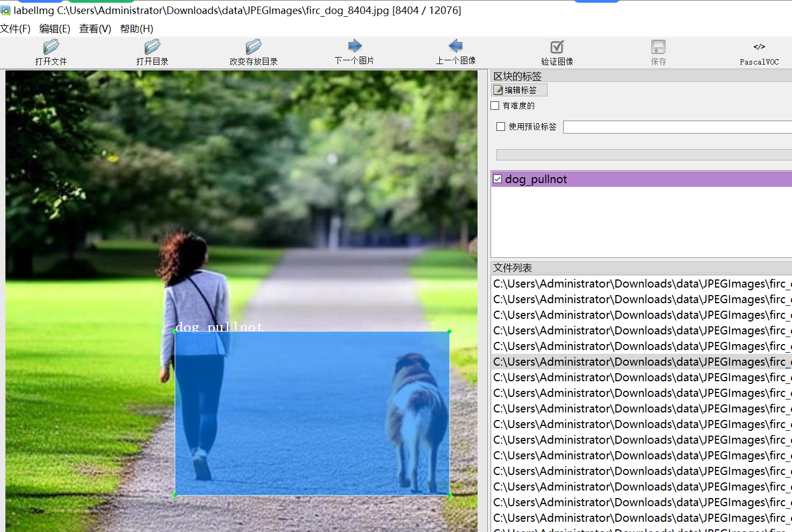Image resolution: width=792 pixels, height=532 pixels.
Task: Click the grey combo bar below the default label field
Action: tap(644, 155)
